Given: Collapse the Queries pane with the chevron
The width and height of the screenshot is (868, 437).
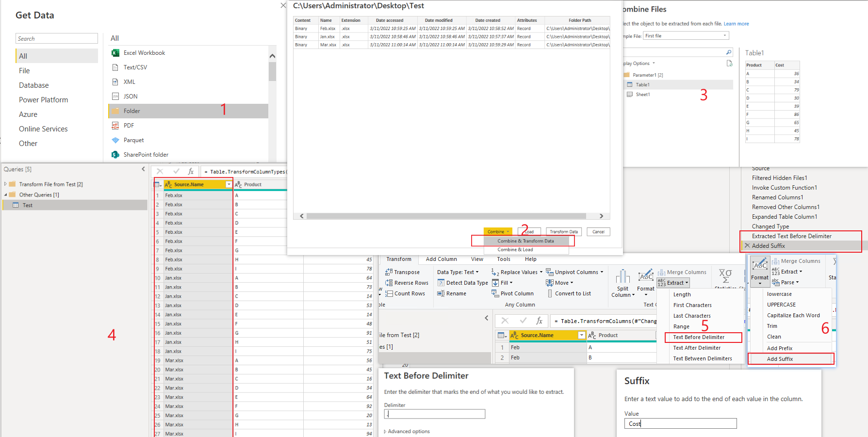Looking at the screenshot, I should point(143,169).
